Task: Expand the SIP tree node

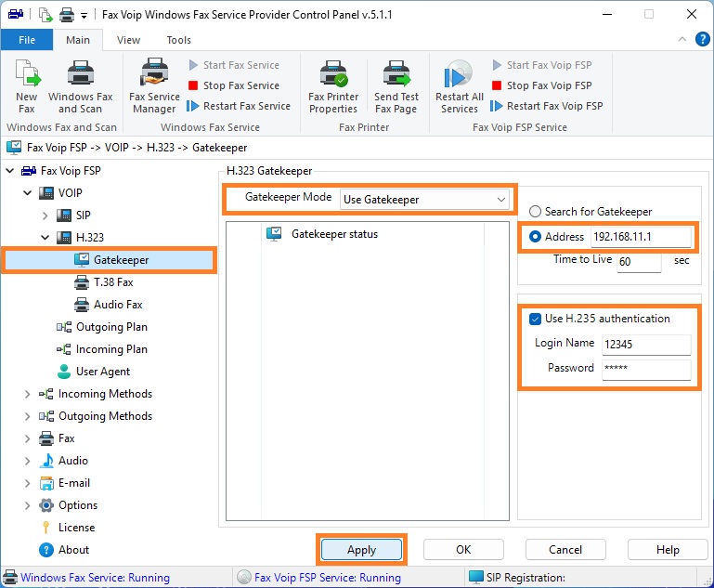Action: coord(45,215)
